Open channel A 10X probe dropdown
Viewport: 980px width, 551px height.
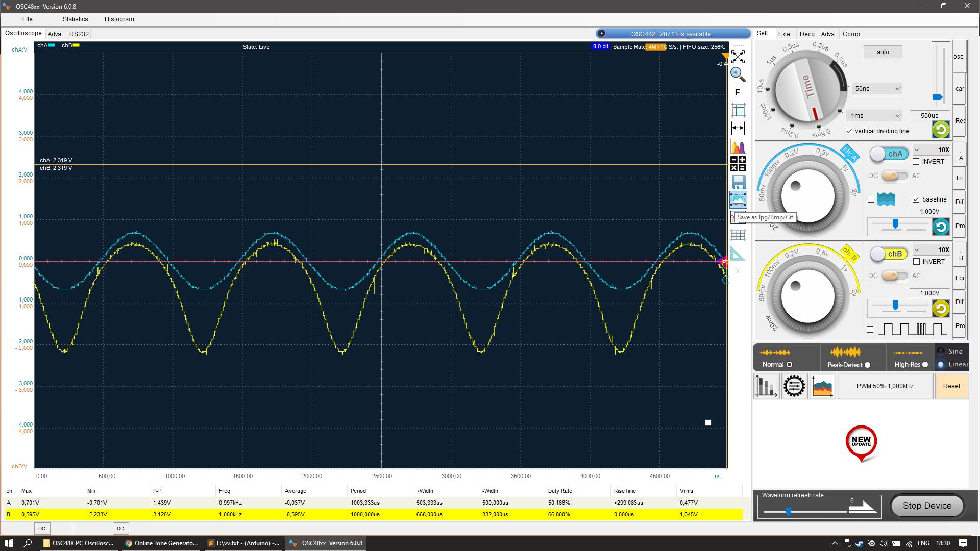coord(932,149)
